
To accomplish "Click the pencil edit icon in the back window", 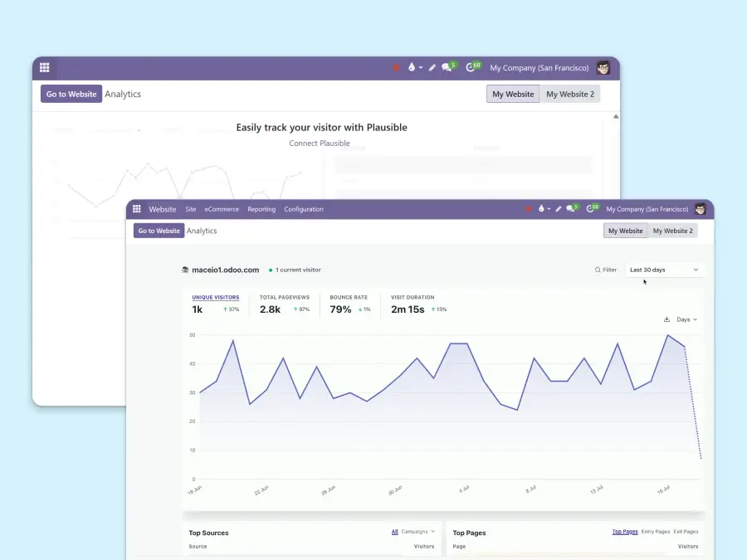I will (x=432, y=68).
